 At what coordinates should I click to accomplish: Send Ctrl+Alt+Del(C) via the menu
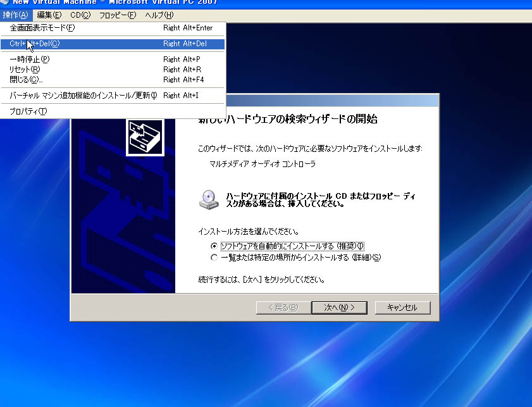pyautogui.click(x=113, y=44)
